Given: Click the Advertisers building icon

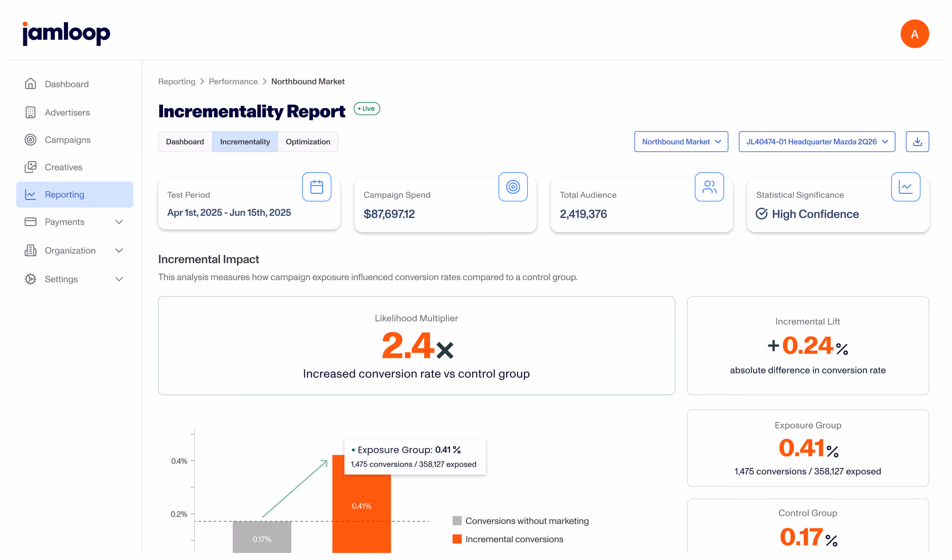Looking at the screenshot, I should (30, 112).
